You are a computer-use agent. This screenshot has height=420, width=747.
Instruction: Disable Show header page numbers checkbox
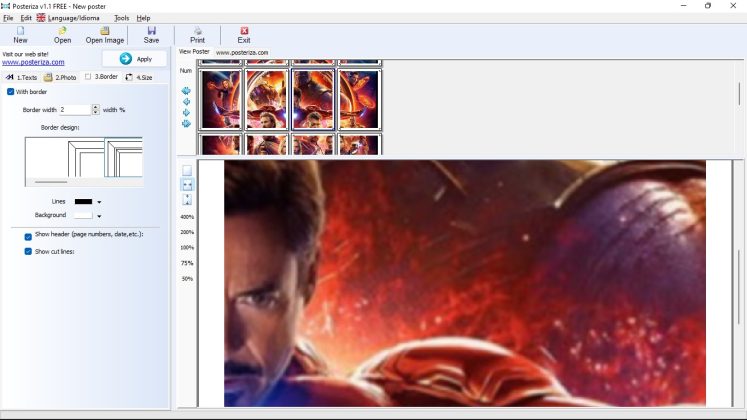point(28,237)
